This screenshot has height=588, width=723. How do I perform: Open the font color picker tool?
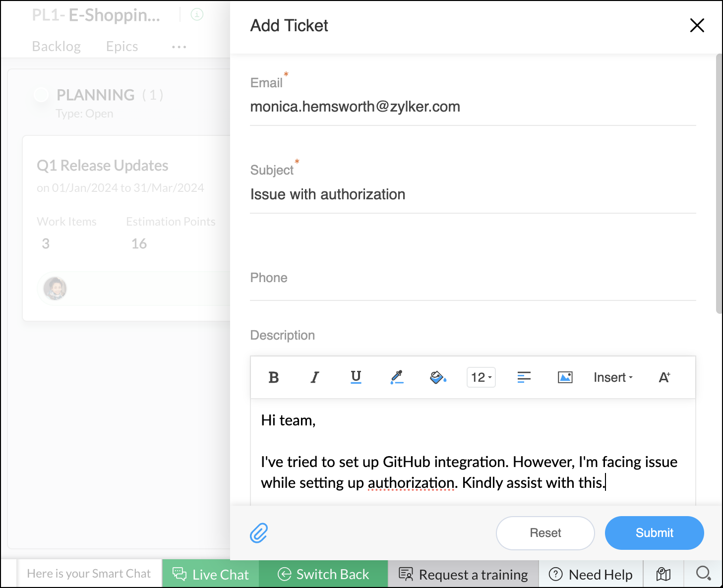(397, 377)
